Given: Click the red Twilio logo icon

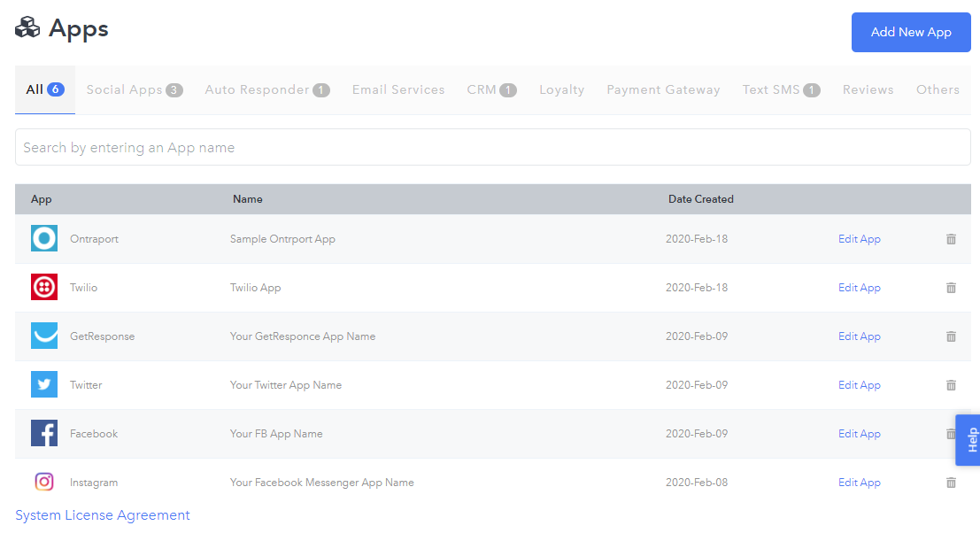Looking at the screenshot, I should click(44, 287).
